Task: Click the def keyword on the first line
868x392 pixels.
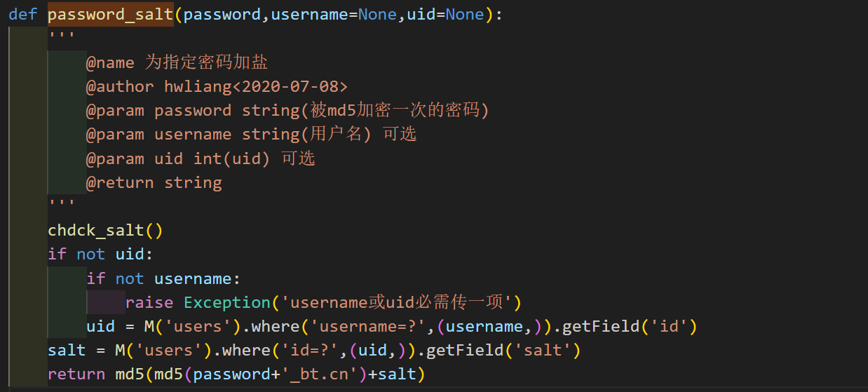Action: pyautogui.click(x=23, y=15)
